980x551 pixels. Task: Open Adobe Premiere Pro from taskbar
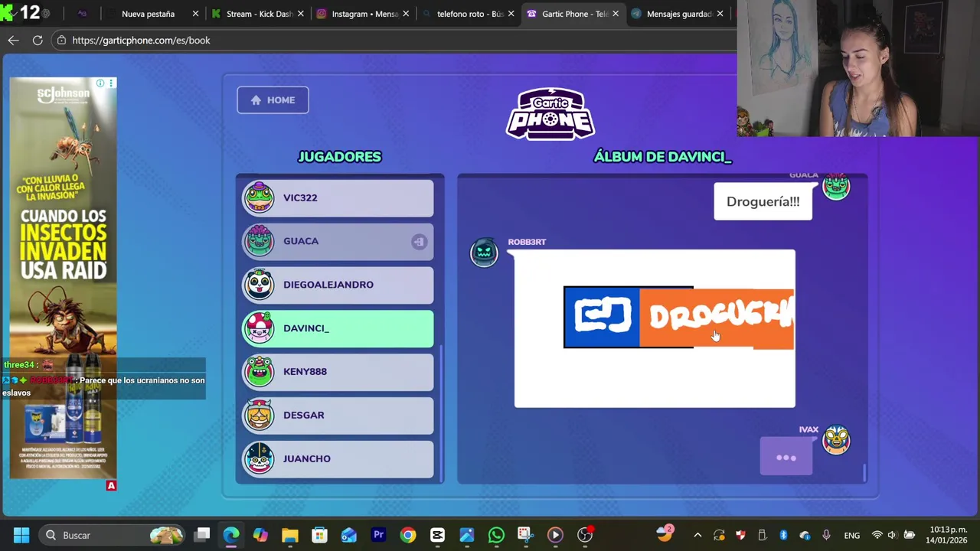[378, 535]
